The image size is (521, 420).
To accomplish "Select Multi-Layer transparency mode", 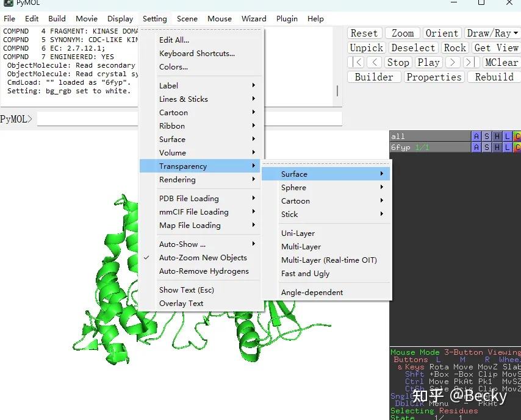I will point(326,247).
